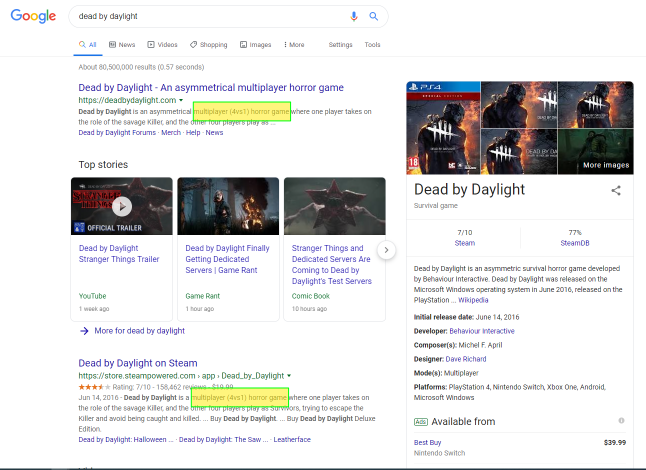Open the Steam 7/10 rating link
This screenshot has width=646, height=470.
coord(465,243)
